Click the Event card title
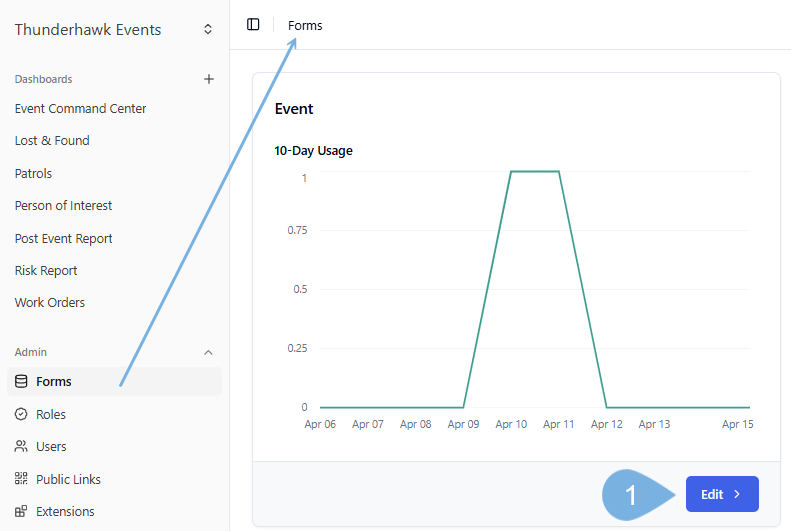 (x=294, y=109)
